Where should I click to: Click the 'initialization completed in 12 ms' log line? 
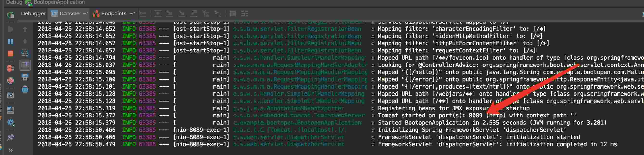[328, 144]
